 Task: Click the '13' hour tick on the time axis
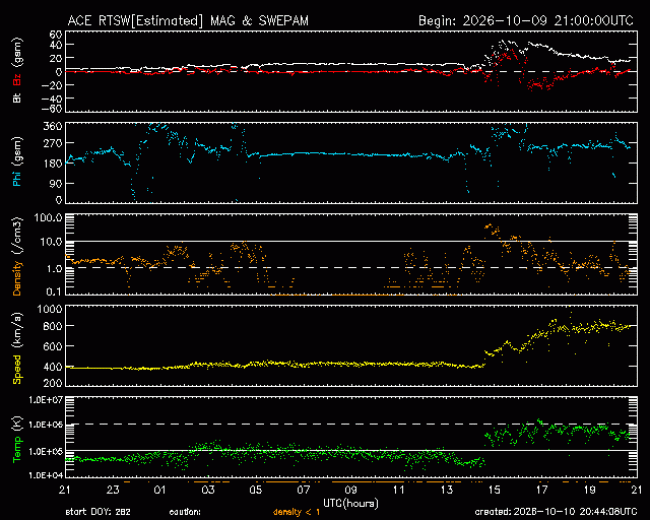[447, 490]
